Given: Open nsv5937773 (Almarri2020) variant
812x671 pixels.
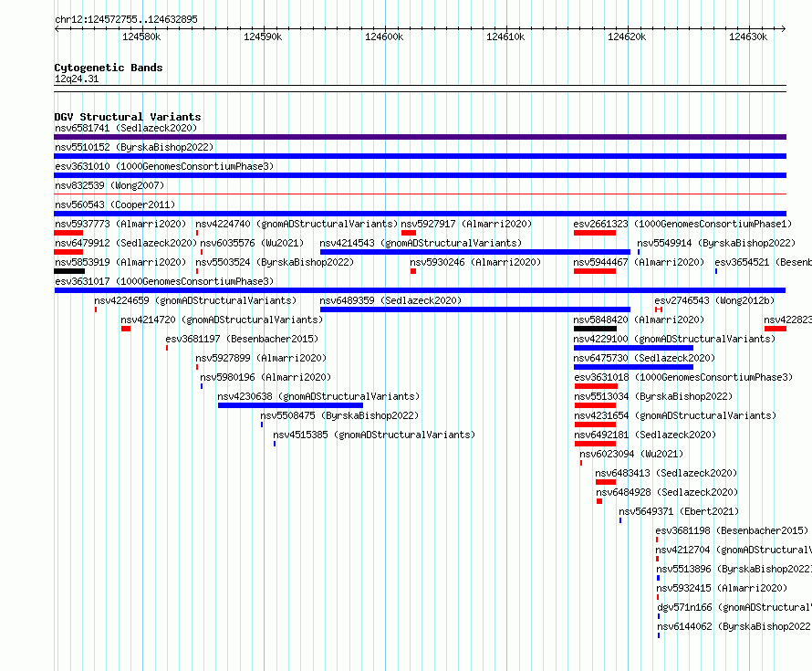Looking at the screenshot, I should (x=120, y=224).
